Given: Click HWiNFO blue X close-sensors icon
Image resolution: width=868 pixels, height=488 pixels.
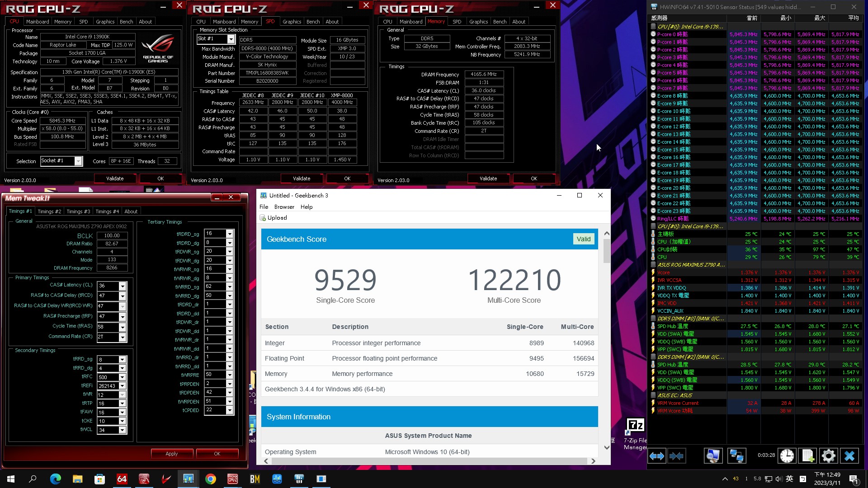Looking at the screenshot, I should click(x=849, y=456).
